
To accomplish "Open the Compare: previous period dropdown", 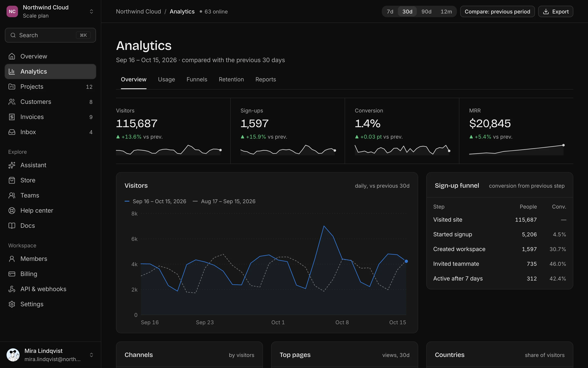I will click(x=497, y=11).
